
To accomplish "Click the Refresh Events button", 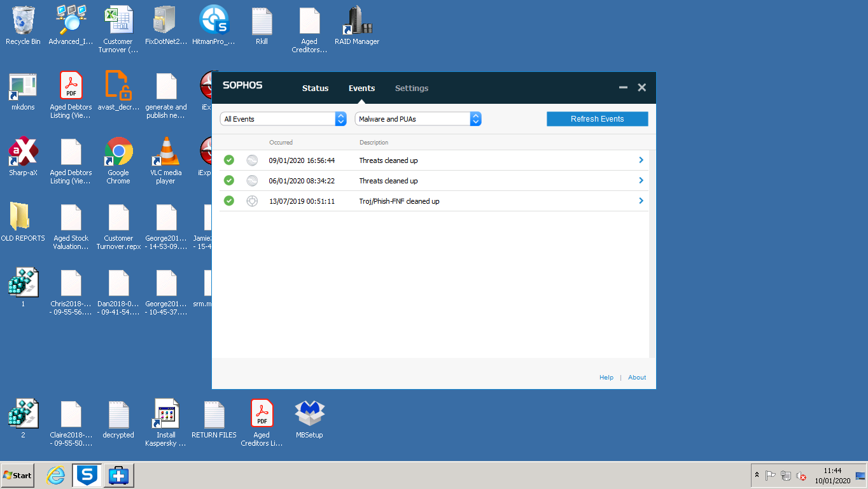I will (x=597, y=119).
